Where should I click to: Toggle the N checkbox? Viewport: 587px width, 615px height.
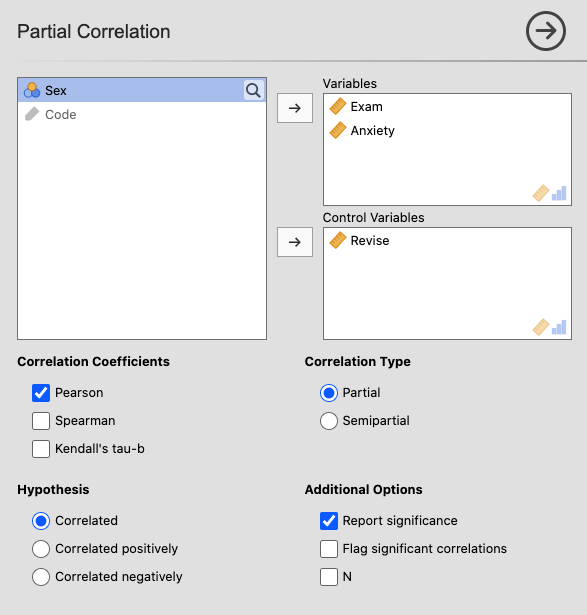pos(329,577)
